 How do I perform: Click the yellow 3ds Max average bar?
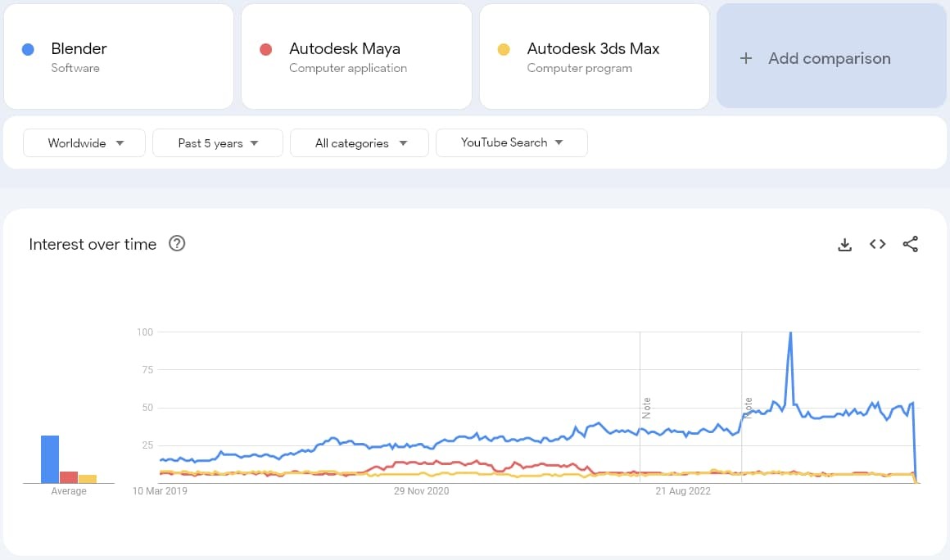click(88, 479)
